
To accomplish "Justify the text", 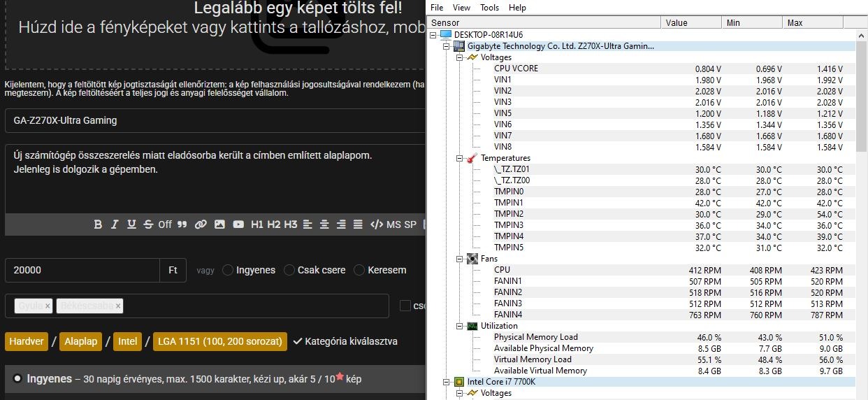I will [358, 224].
